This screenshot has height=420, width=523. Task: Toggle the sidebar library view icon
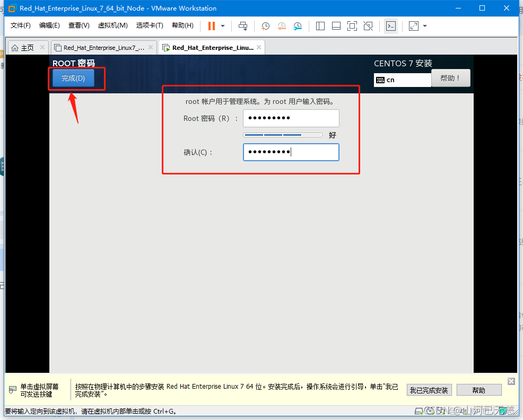point(320,26)
